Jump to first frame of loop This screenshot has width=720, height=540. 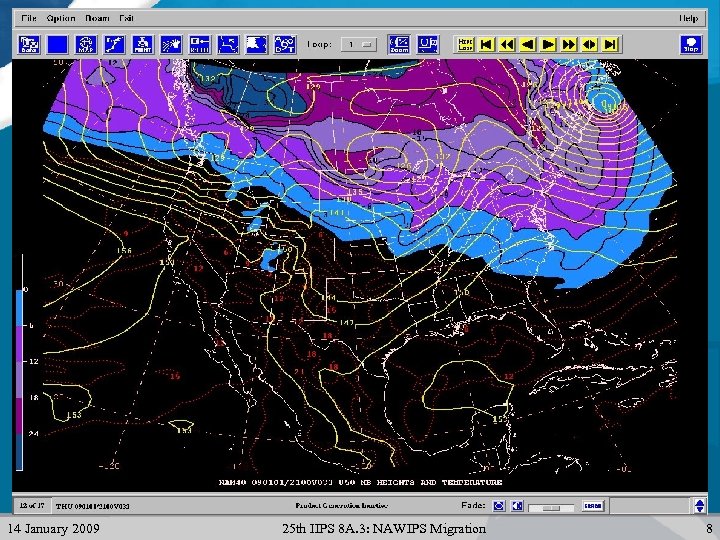487,45
